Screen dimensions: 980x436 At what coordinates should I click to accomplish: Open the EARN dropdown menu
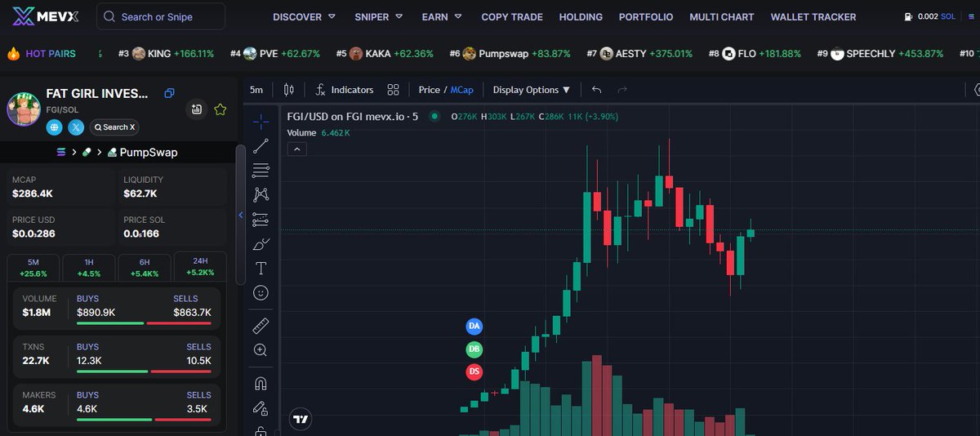[443, 16]
